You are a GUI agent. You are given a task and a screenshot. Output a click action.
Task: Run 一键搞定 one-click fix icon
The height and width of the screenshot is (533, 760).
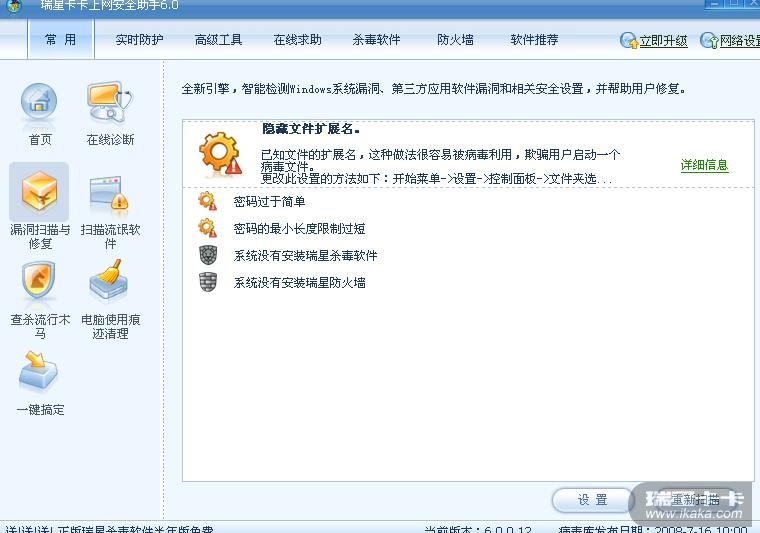coord(39,371)
